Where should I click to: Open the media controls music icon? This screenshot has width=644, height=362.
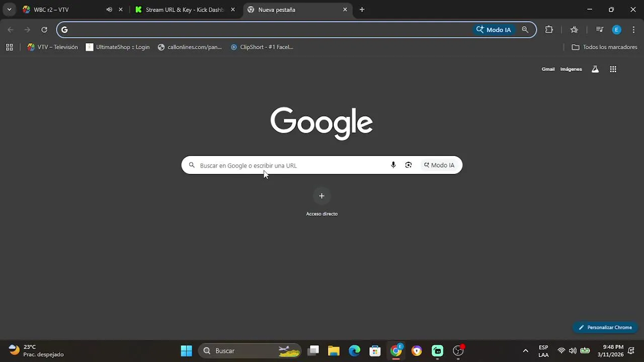599,30
